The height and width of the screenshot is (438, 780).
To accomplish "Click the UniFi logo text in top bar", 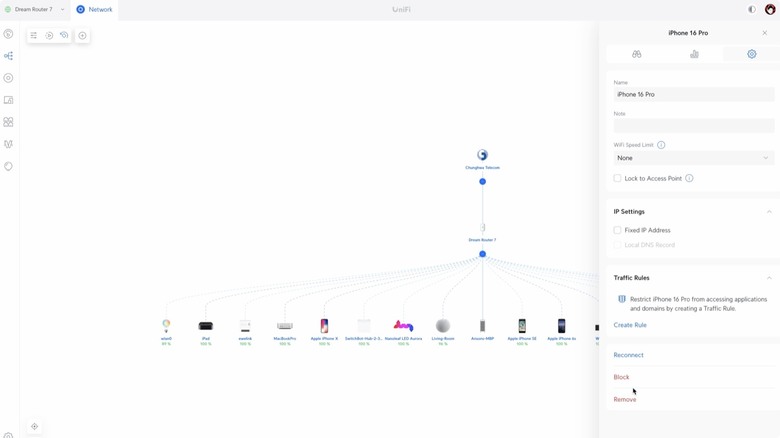I will (401, 9).
